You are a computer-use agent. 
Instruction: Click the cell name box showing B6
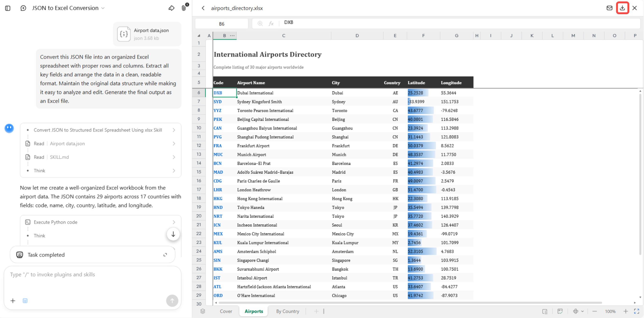(222, 24)
